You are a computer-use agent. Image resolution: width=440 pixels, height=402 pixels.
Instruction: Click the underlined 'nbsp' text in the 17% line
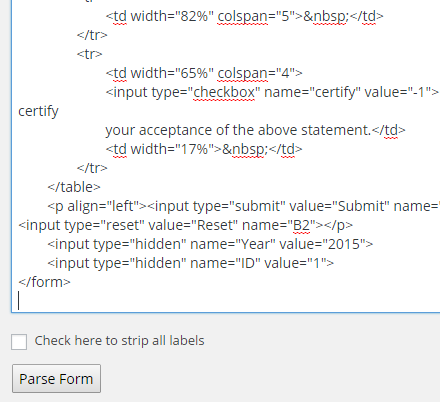(248, 149)
